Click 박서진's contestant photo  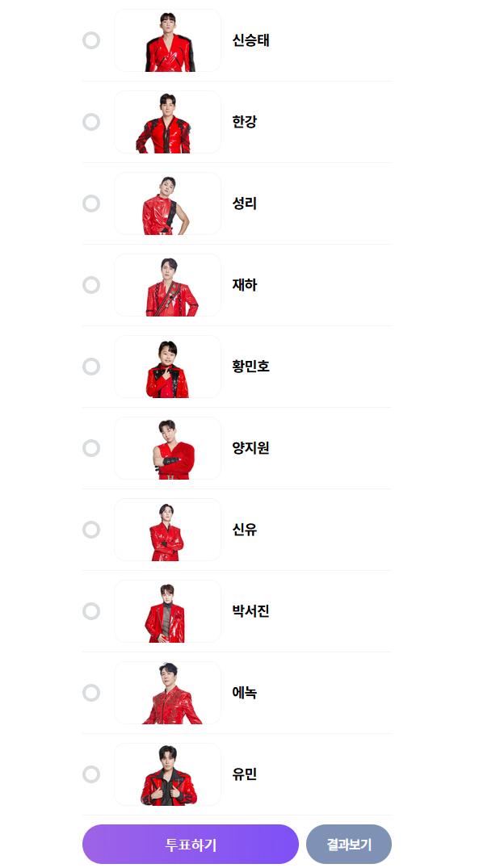coord(167,611)
